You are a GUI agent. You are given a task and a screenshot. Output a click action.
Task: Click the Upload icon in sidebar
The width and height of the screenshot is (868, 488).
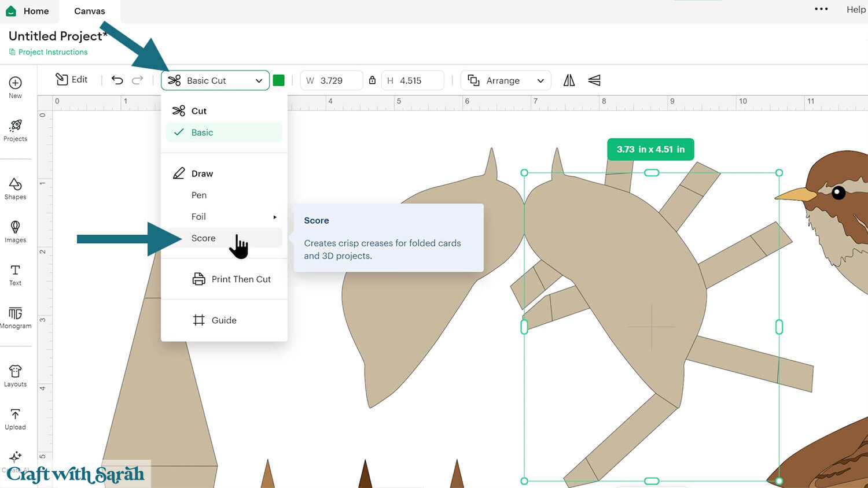point(16,418)
